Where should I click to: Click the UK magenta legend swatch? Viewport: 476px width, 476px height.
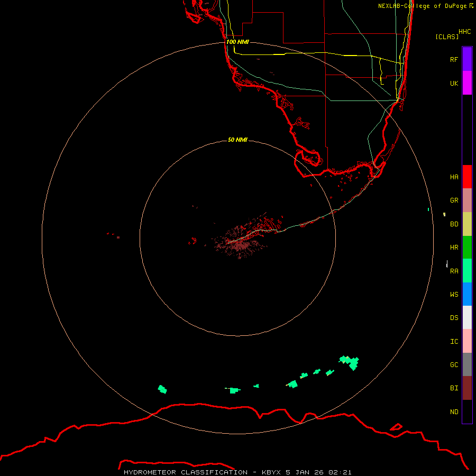click(x=467, y=83)
